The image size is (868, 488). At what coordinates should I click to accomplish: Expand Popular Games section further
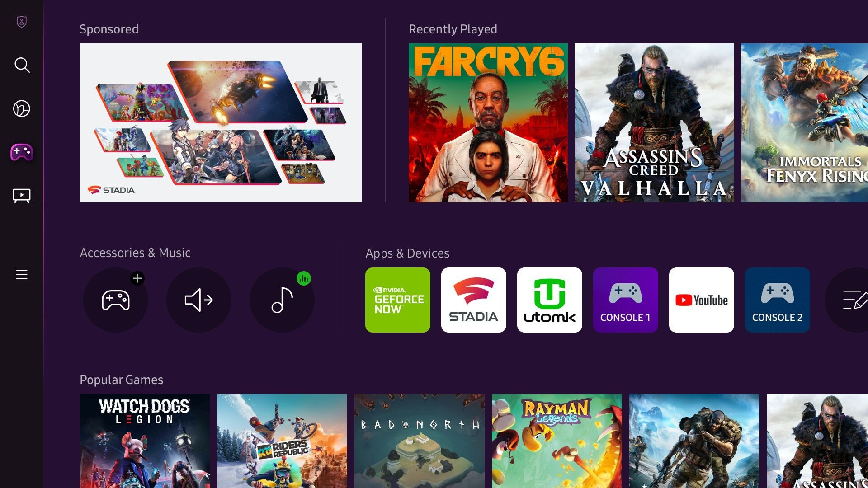(122, 380)
